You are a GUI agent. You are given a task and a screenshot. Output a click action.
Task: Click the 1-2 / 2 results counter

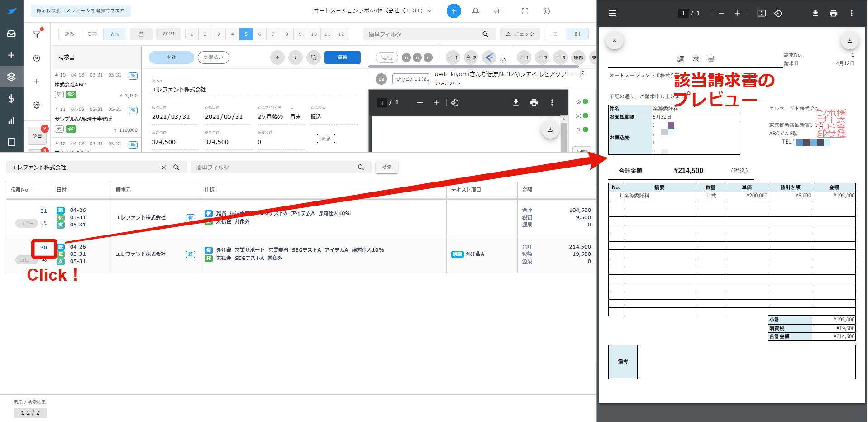[x=30, y=413]
